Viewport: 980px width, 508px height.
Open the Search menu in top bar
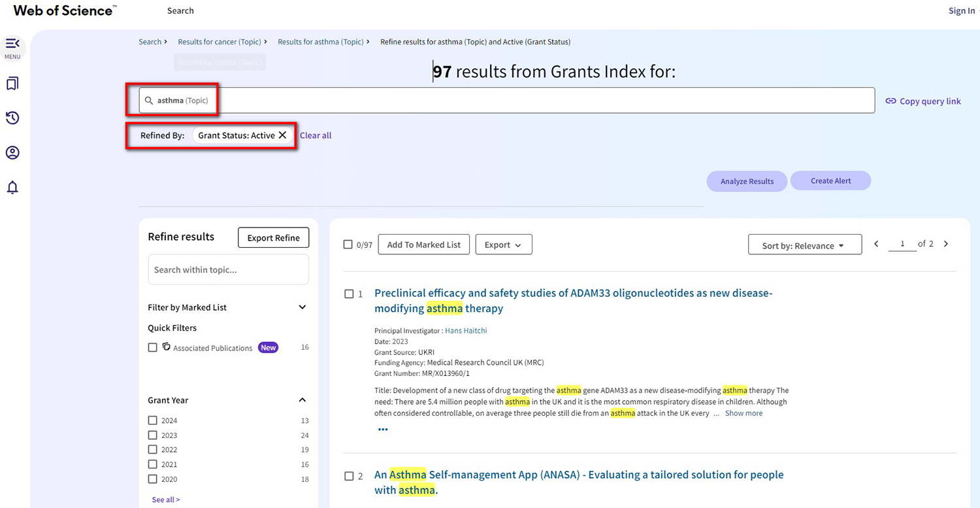tap(180, 10)
